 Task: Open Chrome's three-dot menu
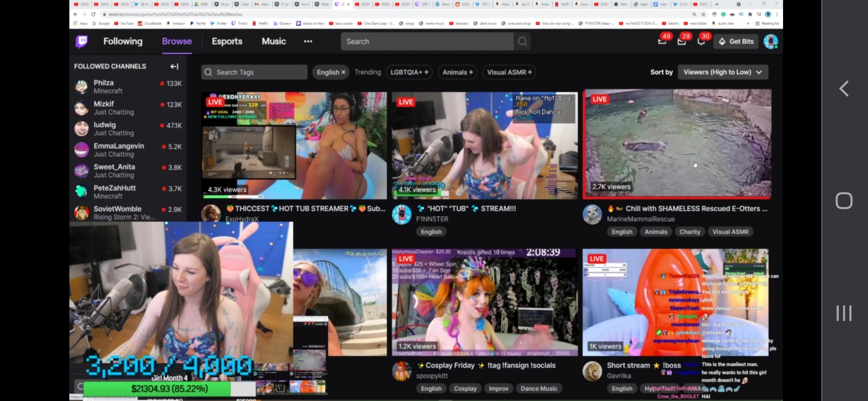[777, 14]
